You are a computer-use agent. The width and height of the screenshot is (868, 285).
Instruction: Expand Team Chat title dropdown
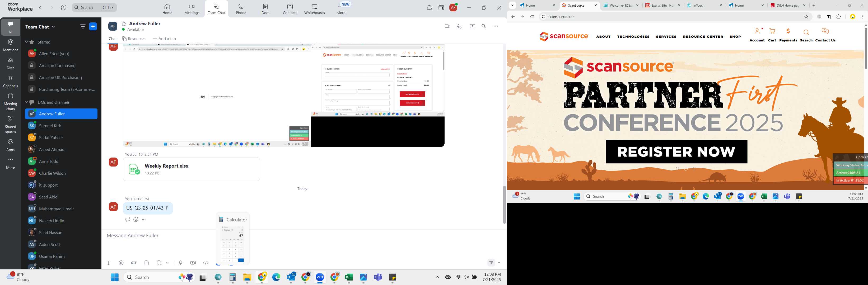pyautogui.click(x=53, y=27)
